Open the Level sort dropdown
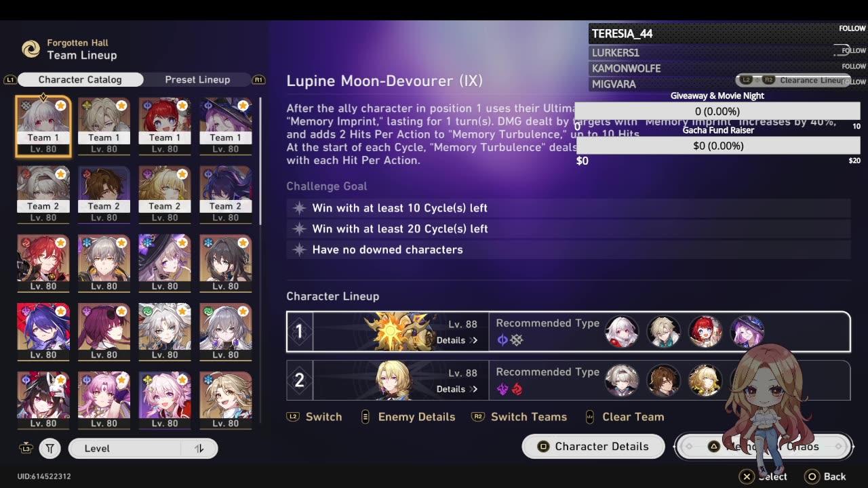The image size is (868, 488). [142, 448]
